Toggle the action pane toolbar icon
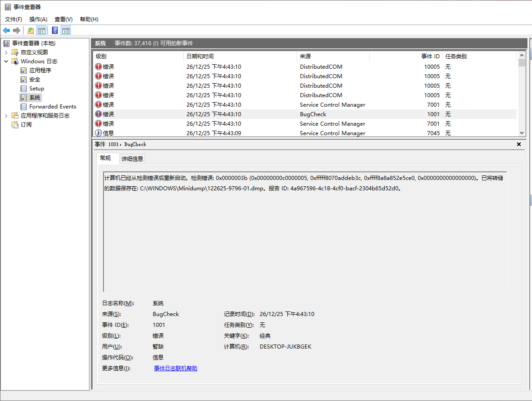The width and height of the screenshot is (532, 401). pos(66,31)
